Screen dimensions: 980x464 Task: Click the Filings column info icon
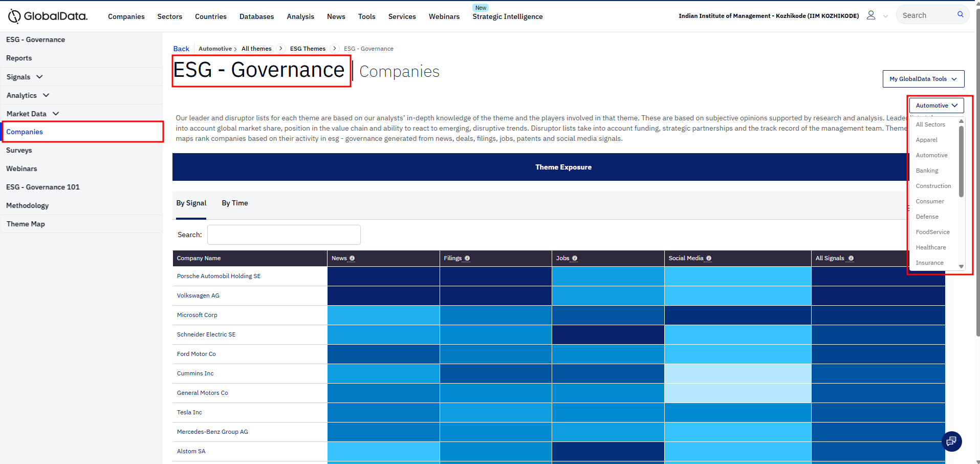click(x=467, y=259)
